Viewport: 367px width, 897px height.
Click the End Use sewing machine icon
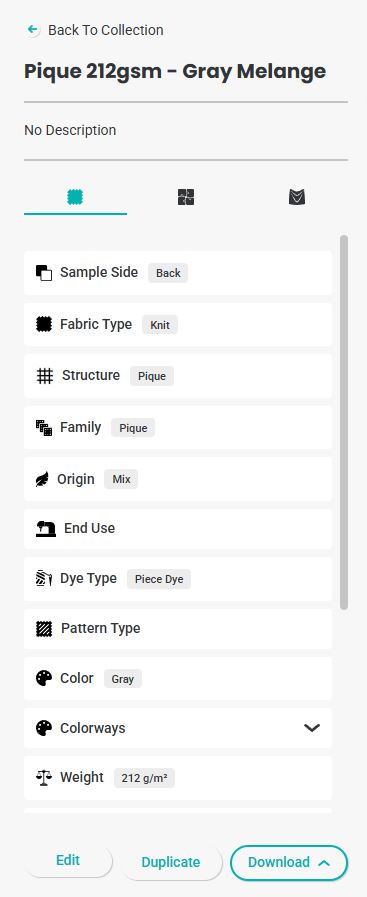click(46, 529)
